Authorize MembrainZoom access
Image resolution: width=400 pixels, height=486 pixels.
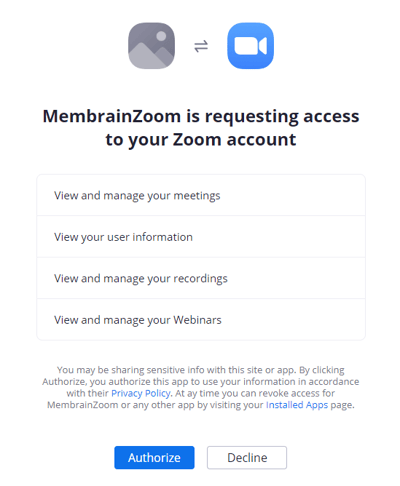pos(154,457)
